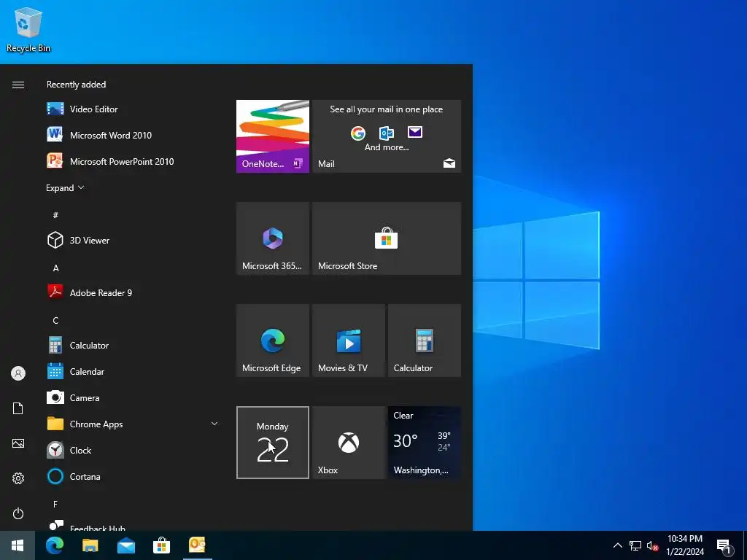Open the Washington weather tile
The image size is (747, 560).
click(x=425, y=443)
